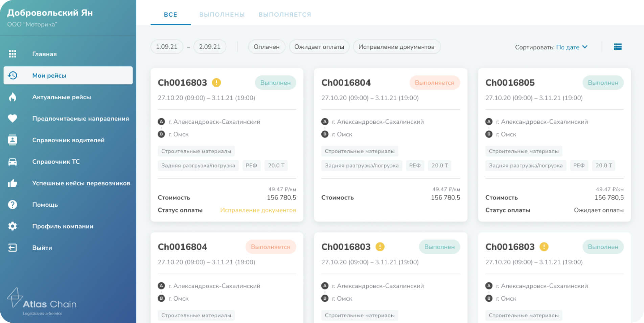Open the end date 2.09.21 picker
This screenshot has width=644, height=323.
pos(210,47)
